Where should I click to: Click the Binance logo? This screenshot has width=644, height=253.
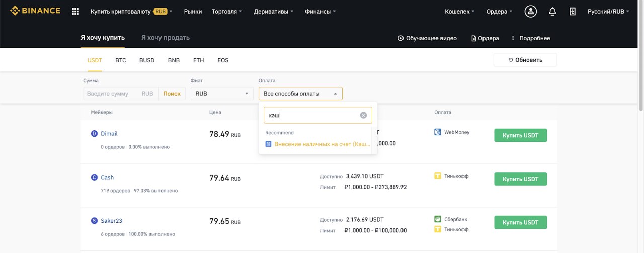35,11
